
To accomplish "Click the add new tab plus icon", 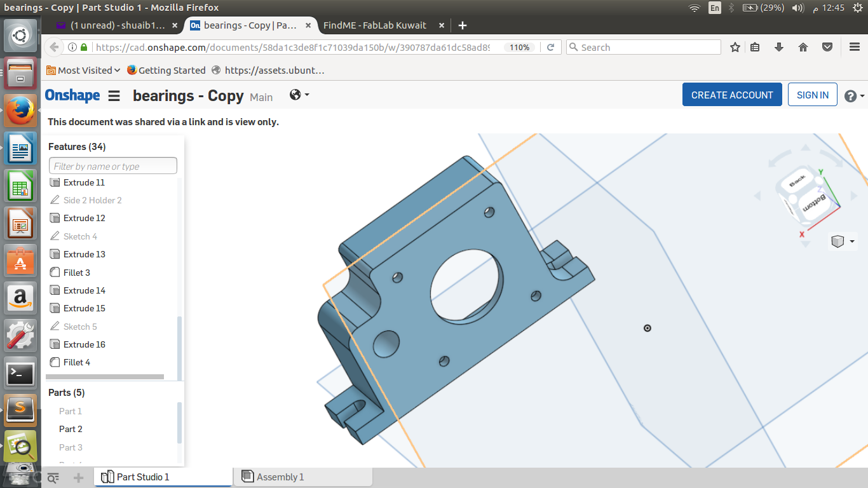I will (x=78, y=477).
